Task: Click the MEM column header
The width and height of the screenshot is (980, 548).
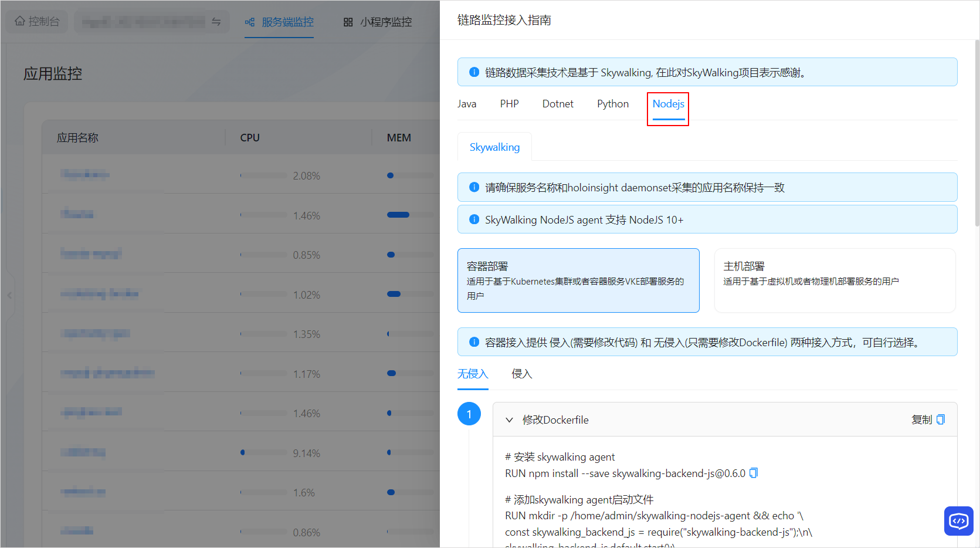Action: coord(399,138)
